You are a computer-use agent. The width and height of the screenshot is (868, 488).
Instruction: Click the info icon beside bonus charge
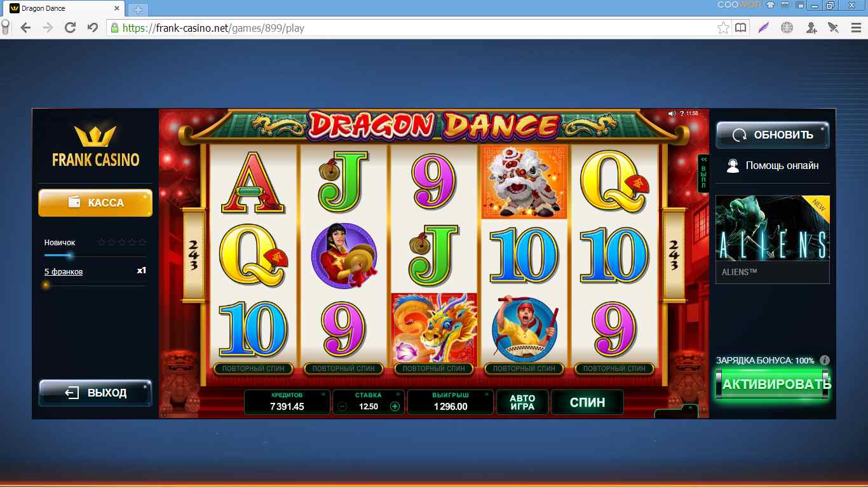[825, 360]
